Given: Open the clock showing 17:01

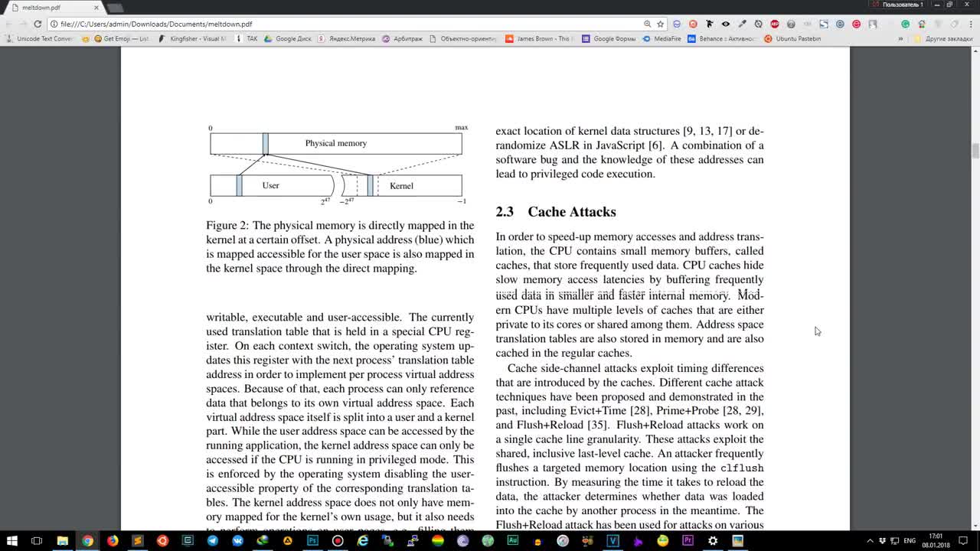Looking at the screenshot, I should [x=936, y=540].
